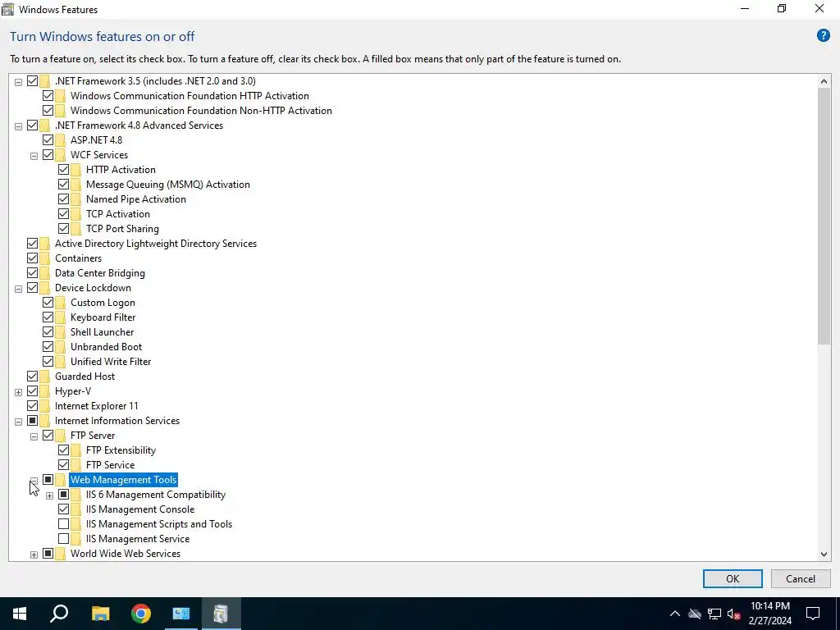Click the Windows Start button
Screen dimensions: 840x630
click(20, 614)
